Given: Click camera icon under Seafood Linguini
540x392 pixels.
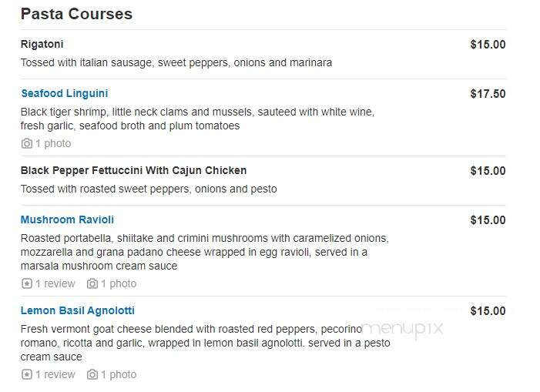Looking at the screenshot, I should [27, 143].
